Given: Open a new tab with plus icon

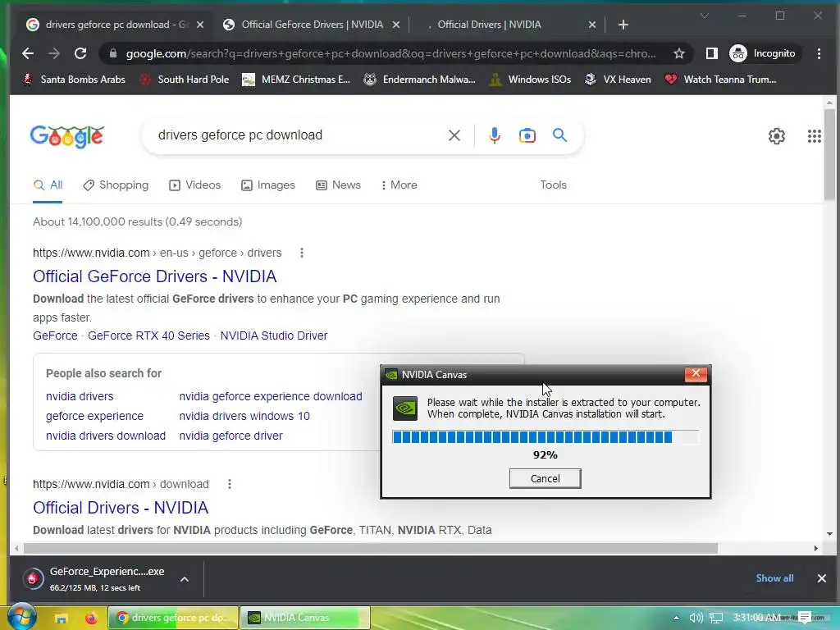Looking at the screenshot, I should pyautogui.click(x=623, y=25).
